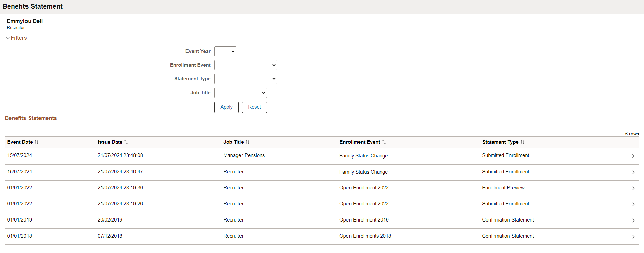Sort table by Statement Type

tap(522, 142)
